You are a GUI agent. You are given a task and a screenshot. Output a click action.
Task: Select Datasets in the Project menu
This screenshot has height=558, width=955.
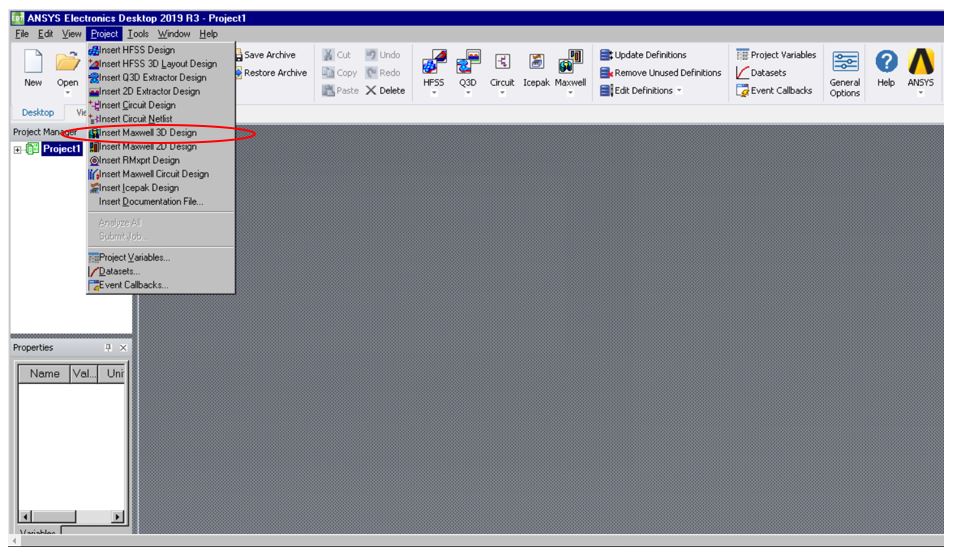(x=161, y=271)
